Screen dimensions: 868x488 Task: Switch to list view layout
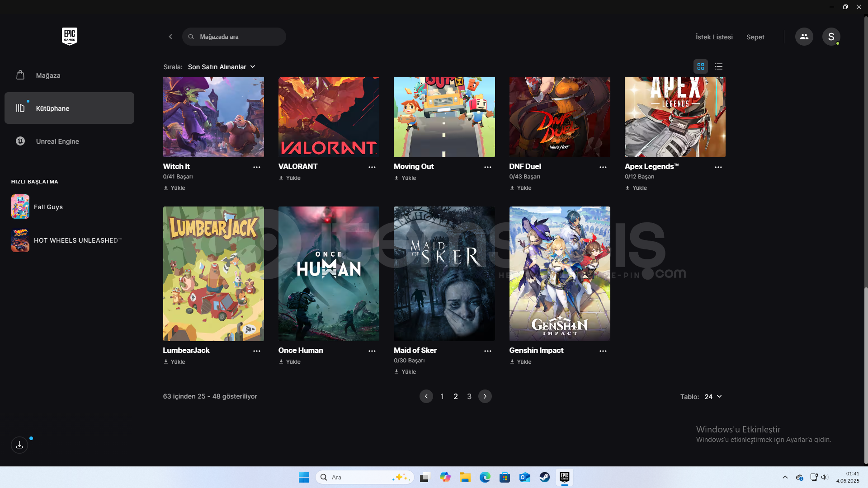[x=718, y=66]
